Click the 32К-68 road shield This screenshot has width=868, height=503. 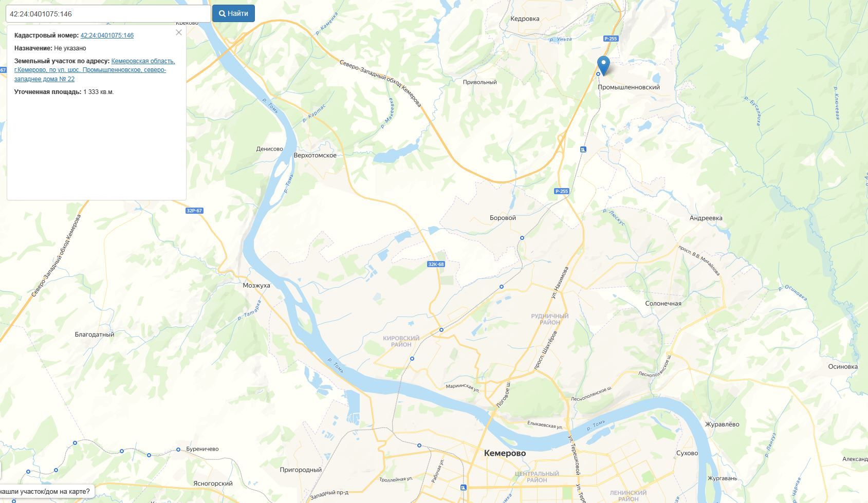(x=436, y=264)
